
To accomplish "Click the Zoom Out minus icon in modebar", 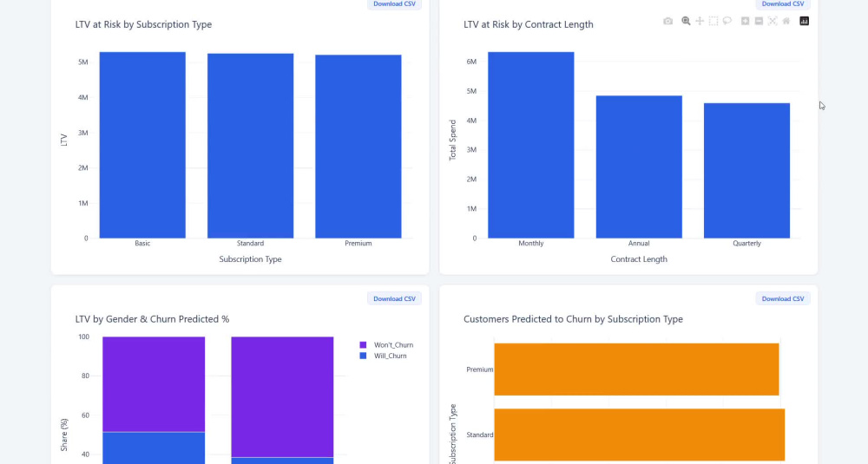I will [759, 21].
